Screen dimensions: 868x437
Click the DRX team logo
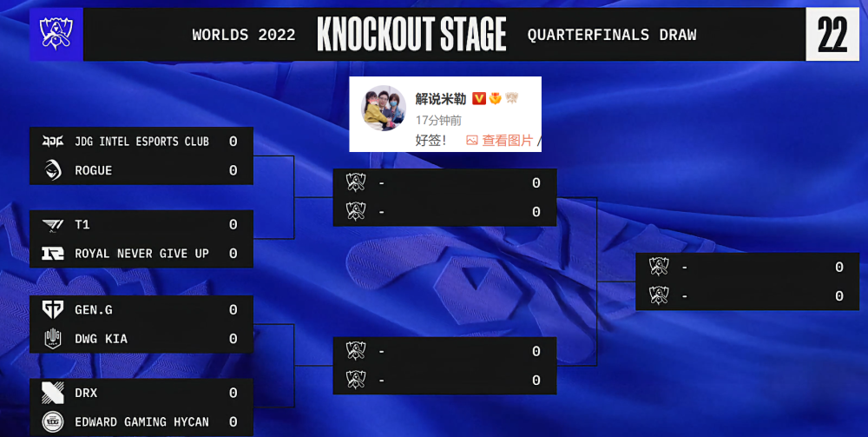53,394
